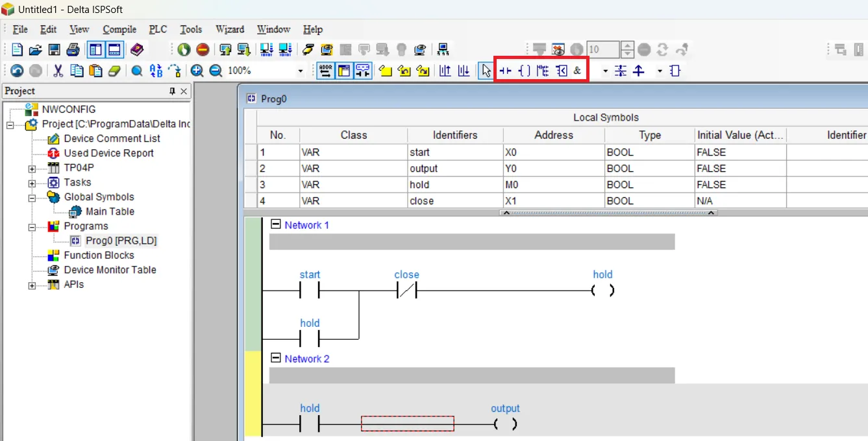Open the Edit menu
Viewport: 868px width, 441px height.
coord(48,29)
